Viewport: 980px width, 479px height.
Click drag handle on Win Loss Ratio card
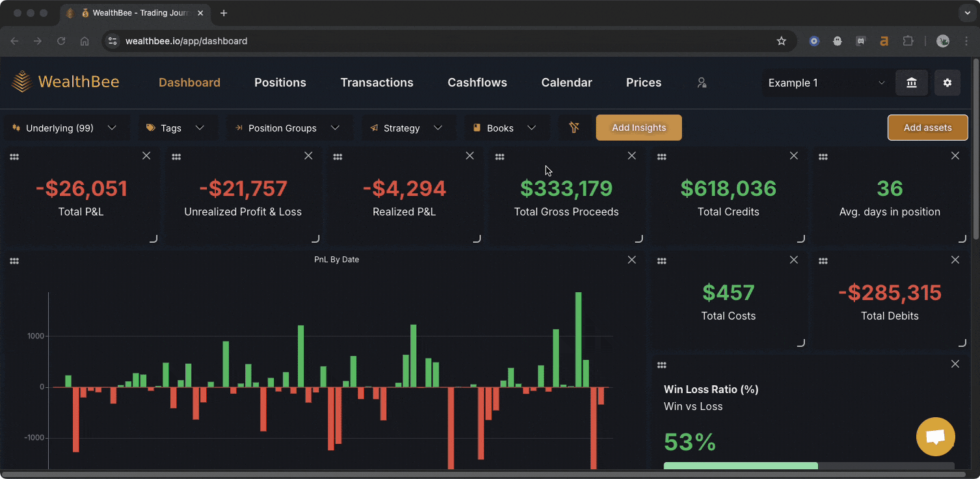pyautogui.click(x=661, y=365)
